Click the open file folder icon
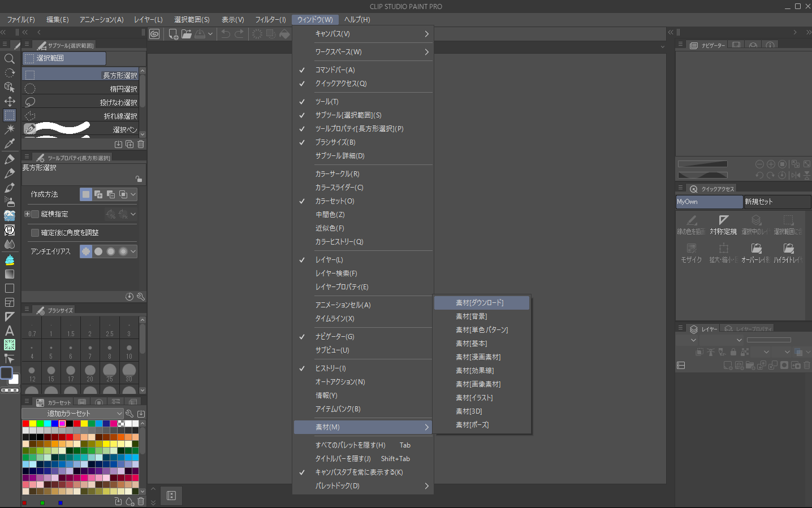 tap(187, 34)
